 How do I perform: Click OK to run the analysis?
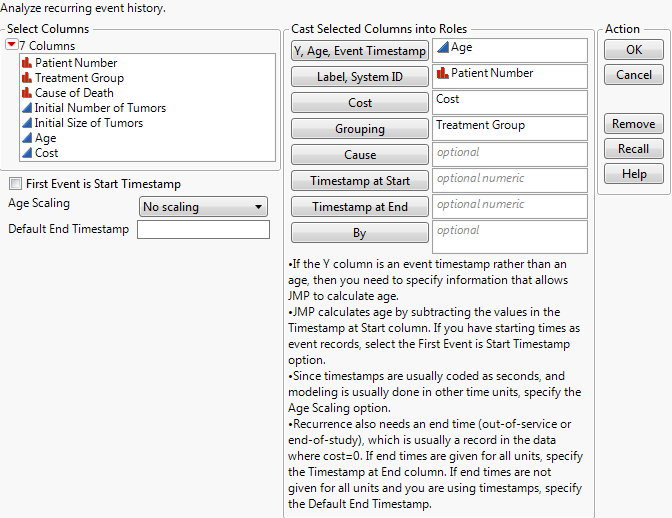point(634,50)
